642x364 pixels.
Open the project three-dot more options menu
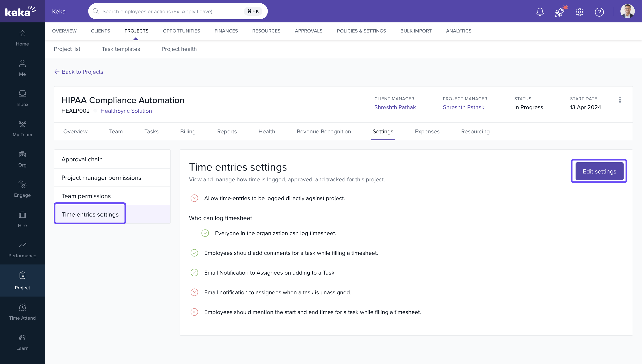point(620,100)
